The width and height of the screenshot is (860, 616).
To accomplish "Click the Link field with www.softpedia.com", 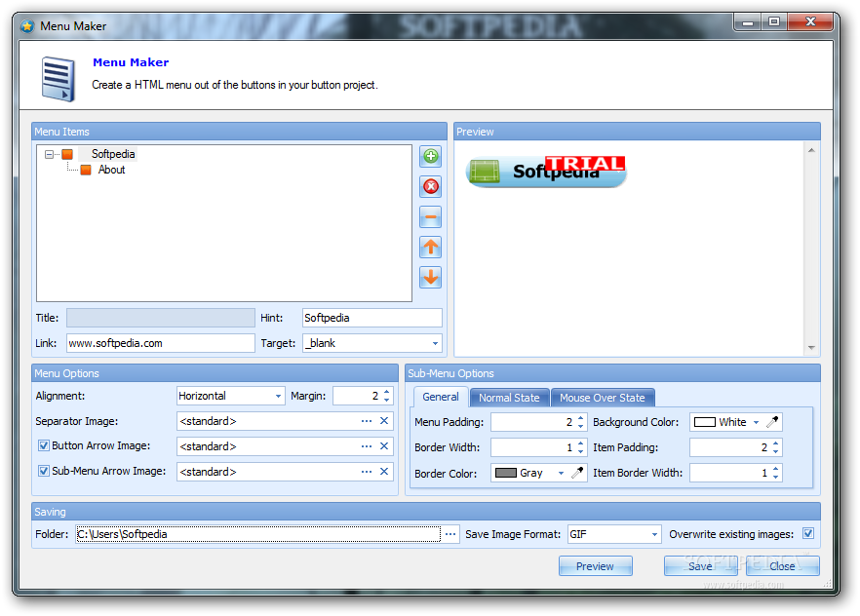I will click(161, 343).
